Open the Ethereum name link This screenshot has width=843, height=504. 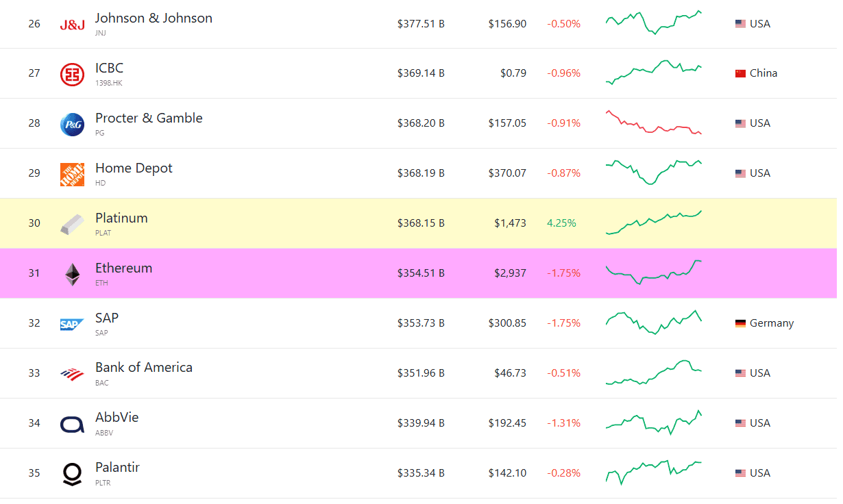click(123, 268)
